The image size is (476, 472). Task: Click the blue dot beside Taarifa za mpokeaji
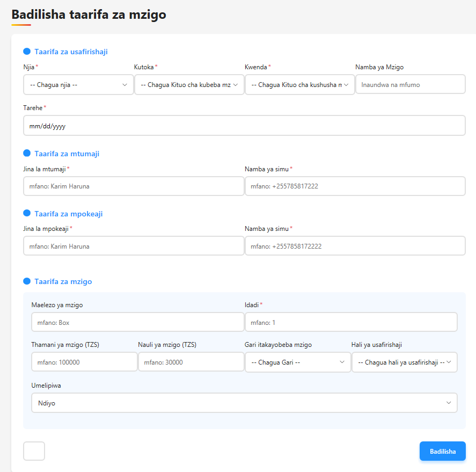(x=27, y=214)
